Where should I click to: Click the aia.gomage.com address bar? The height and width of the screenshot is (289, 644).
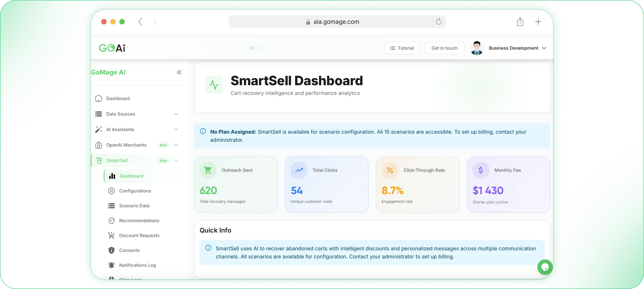[337, 22]
